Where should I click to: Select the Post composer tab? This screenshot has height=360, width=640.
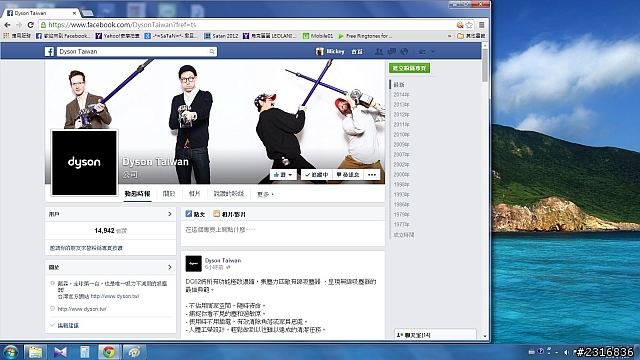click(195, 214)
